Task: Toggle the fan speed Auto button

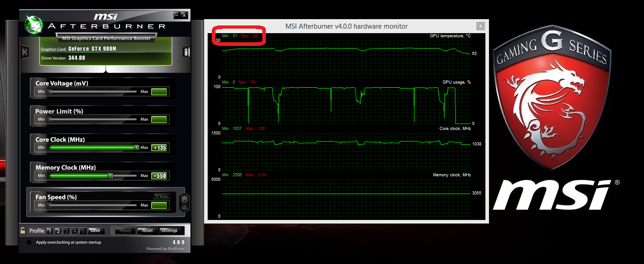Action: (x=161, y=197)
